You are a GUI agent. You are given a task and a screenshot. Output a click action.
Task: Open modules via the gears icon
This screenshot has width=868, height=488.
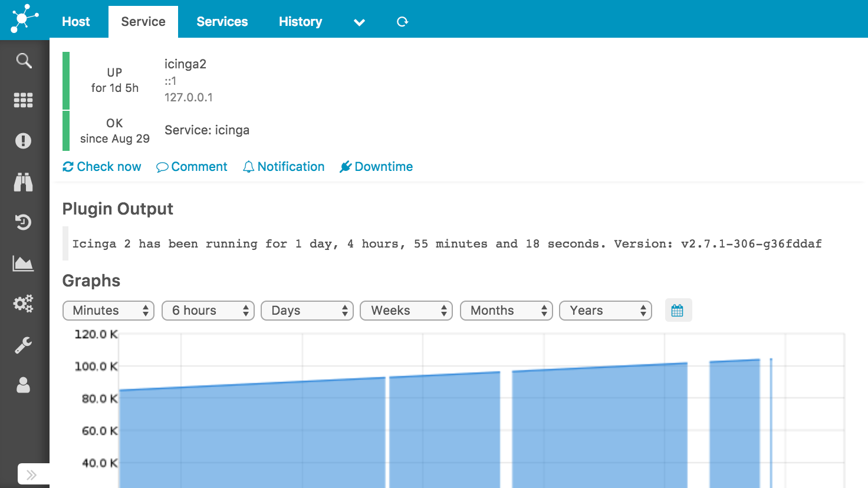[23, 304]
